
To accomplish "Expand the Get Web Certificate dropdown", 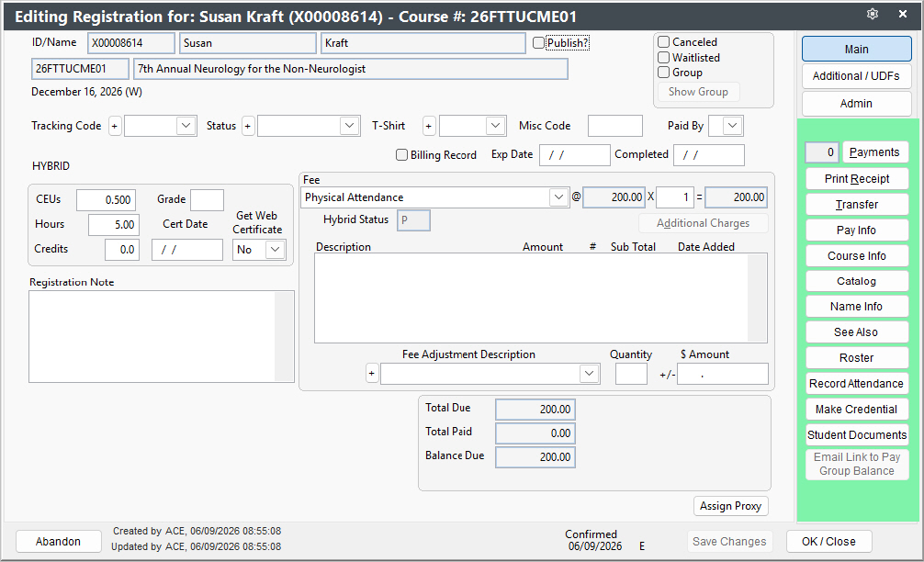I will pos(276,250).
